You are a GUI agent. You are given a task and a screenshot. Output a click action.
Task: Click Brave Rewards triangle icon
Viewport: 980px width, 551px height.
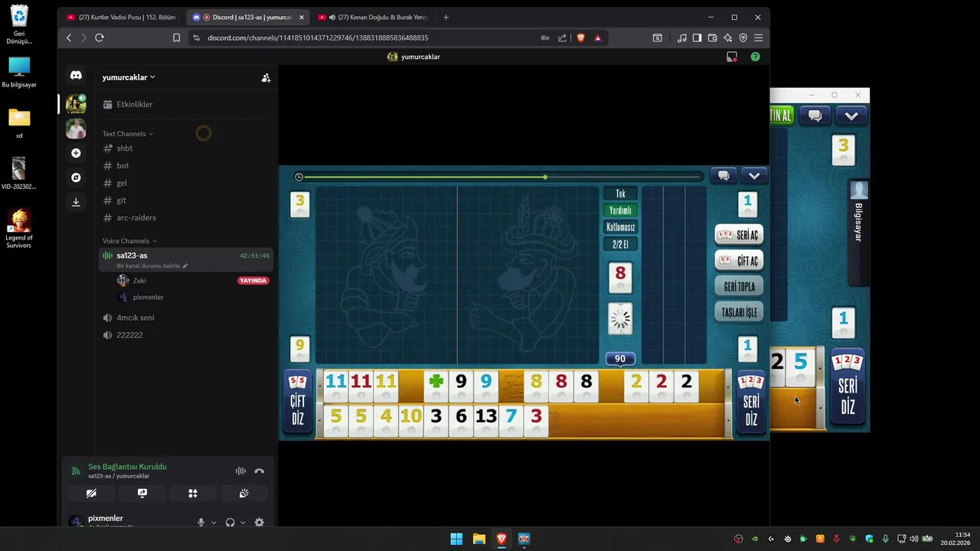(598, 37)
